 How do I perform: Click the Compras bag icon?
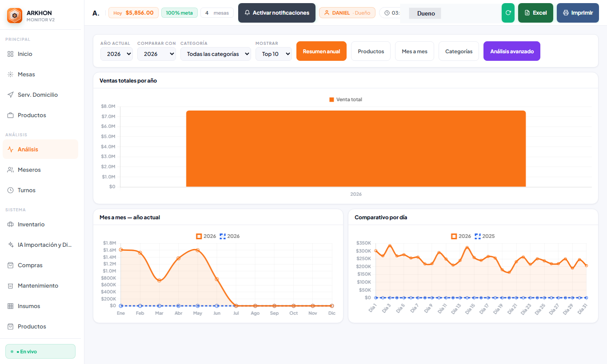11,265
